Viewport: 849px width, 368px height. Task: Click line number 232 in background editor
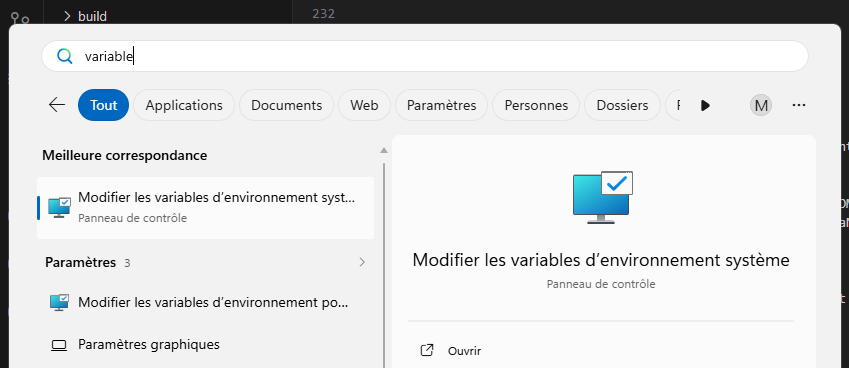(x=323, y=14)
